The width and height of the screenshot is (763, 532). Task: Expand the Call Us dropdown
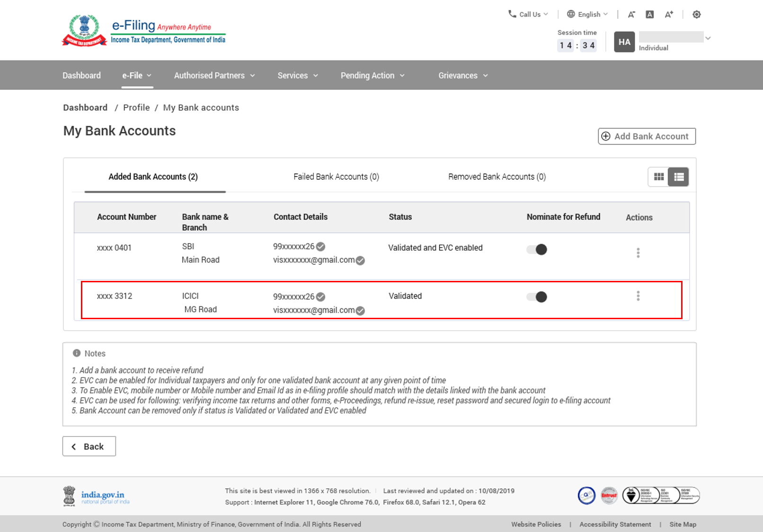pos(529,14)
